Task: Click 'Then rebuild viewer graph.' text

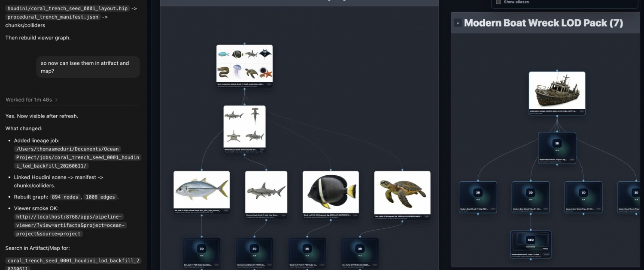Action: [38, 38]
